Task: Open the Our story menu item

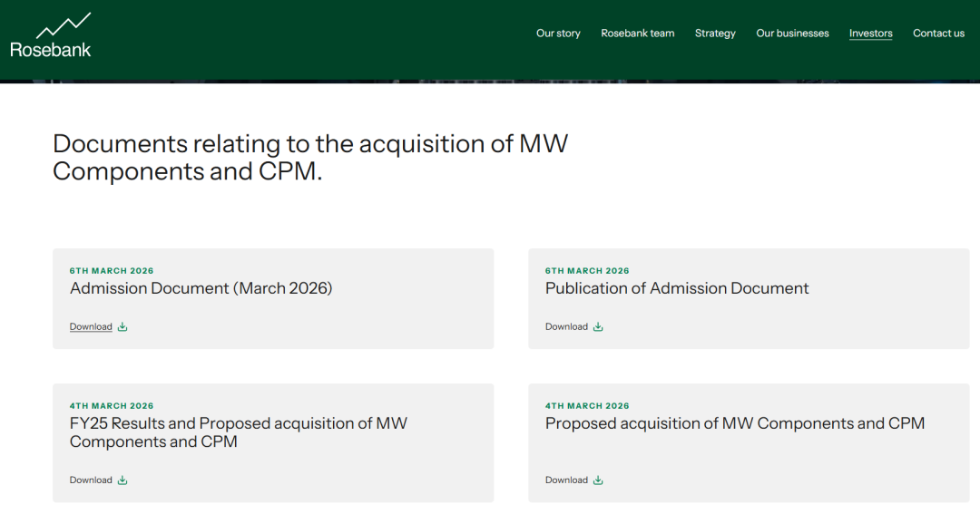Action: click(558, 34)
